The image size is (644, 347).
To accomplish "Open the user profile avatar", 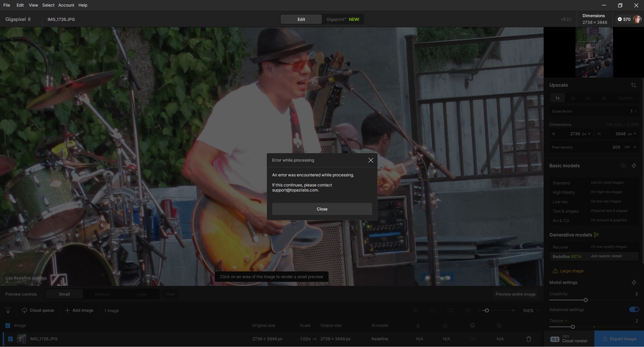I will (x=637, y=19).
